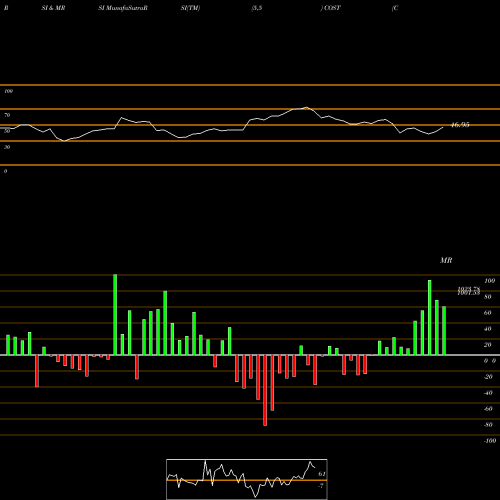This screenshot has height=500, width=500.
Task: Select the lowest red MR bar
Action: pyautogui.click(x=265, y=390)
